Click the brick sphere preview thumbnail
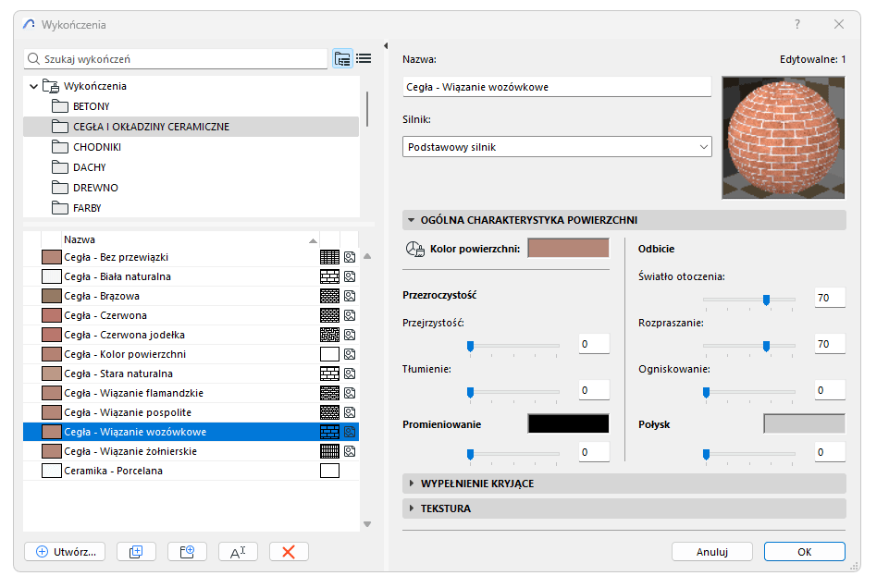The width and height of the screenshot is (889, 588). [x=784, y=138]
